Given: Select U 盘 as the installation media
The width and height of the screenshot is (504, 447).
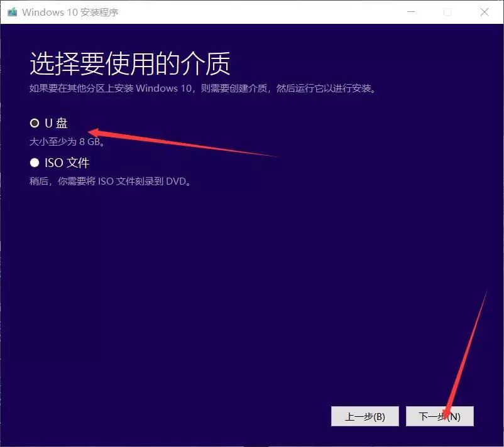Looking at the screenshot, I should tap(35, 123).
